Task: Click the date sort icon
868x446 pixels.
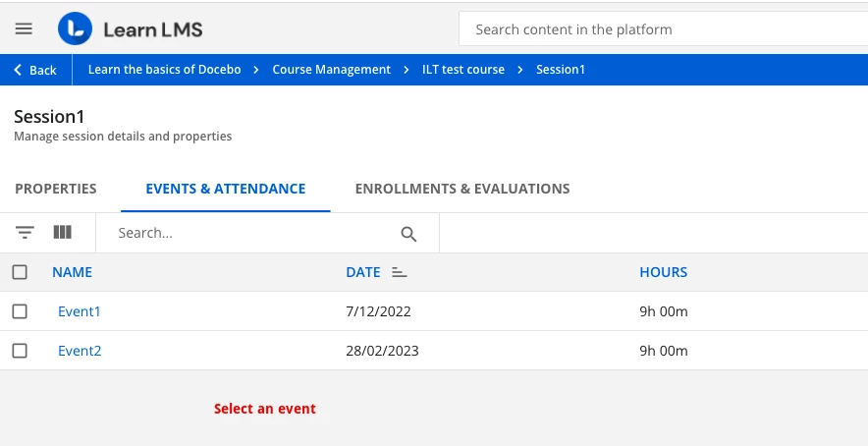Action: [399, 272]
